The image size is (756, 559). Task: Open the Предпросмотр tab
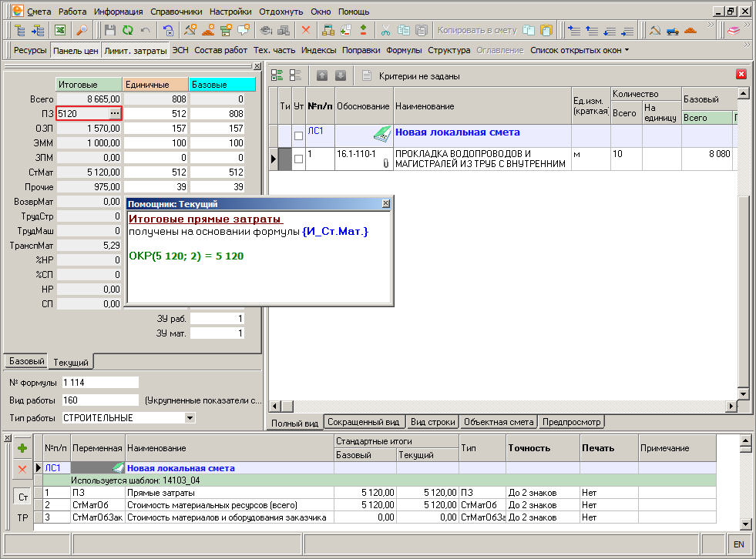click(571, 422)
